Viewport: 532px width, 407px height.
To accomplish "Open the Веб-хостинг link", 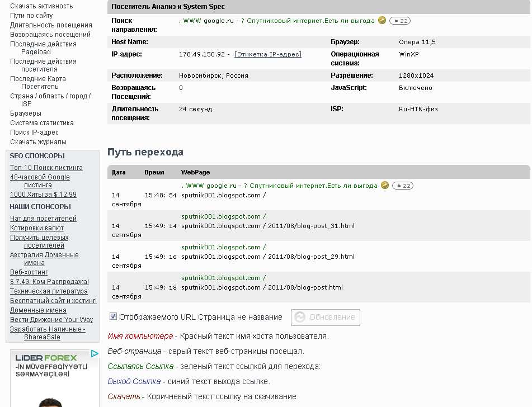I will [x=29, y=272].
